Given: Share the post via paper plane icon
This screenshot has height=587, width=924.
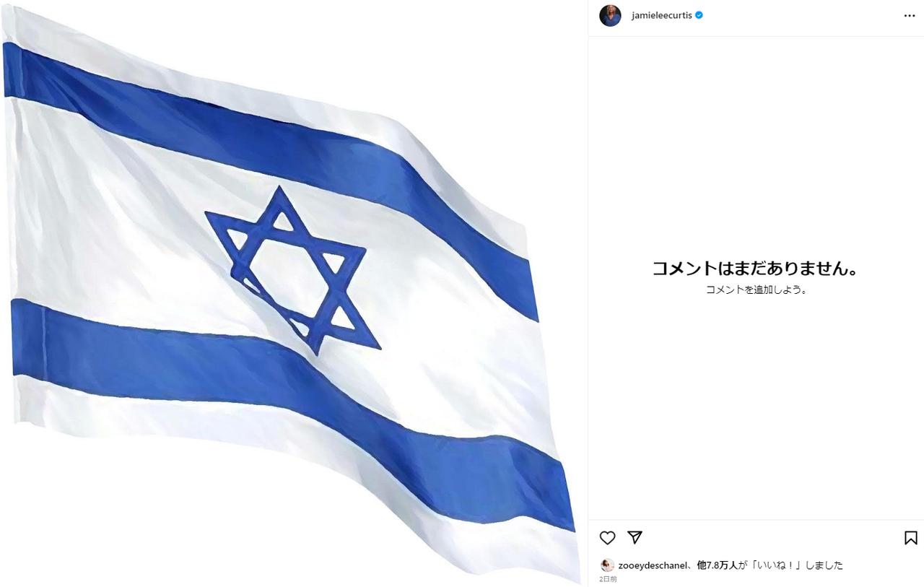Looking at the screenshot, I should click(635, 537).
